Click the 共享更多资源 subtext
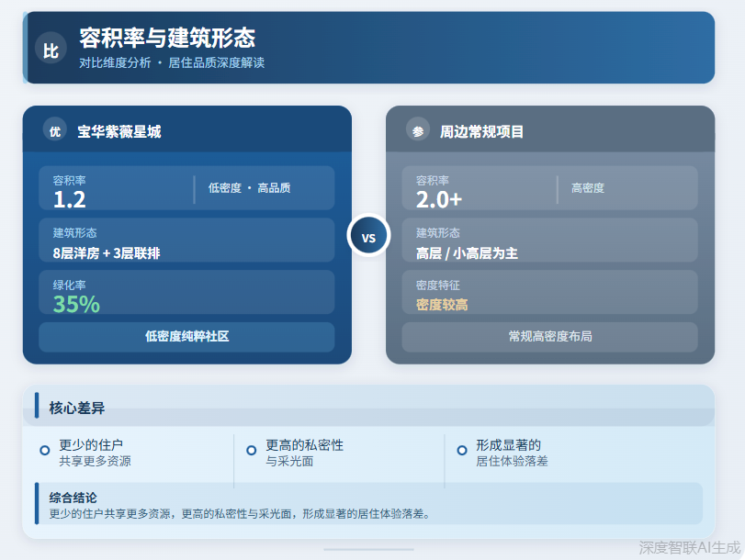This screenshot has width=745, height=560. coord(95,461)
